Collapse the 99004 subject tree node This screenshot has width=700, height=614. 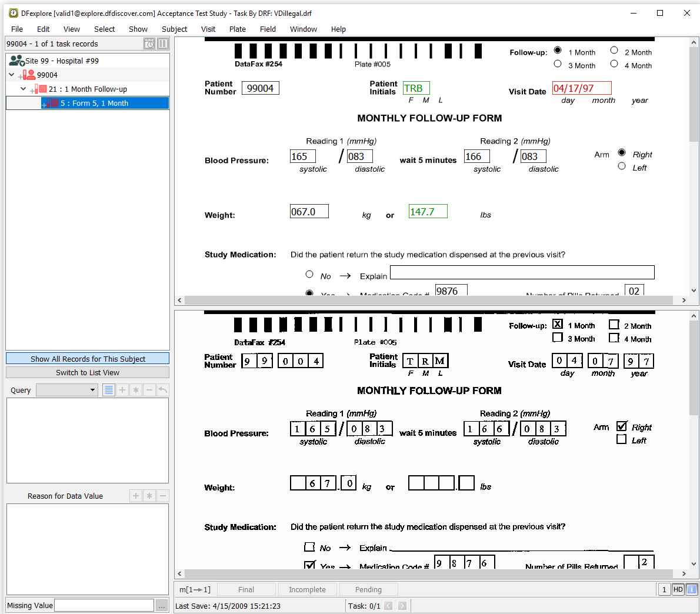pos(12,75)
